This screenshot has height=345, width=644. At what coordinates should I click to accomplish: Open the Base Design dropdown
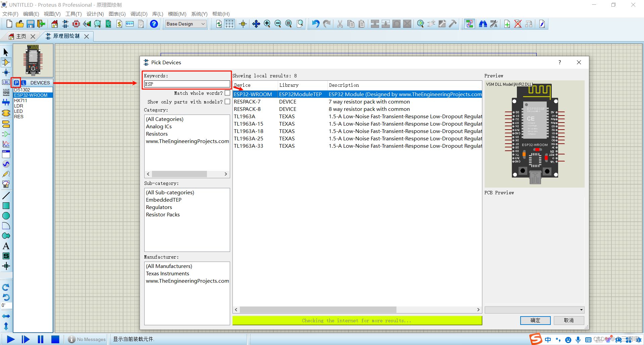click(186, 24)
